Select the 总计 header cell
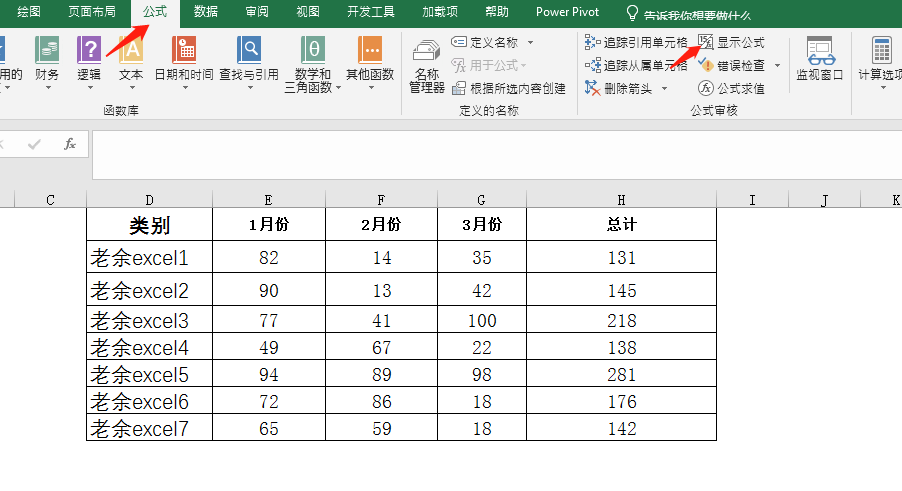Viewport: 902px width, 491px height. pos(621,224)
